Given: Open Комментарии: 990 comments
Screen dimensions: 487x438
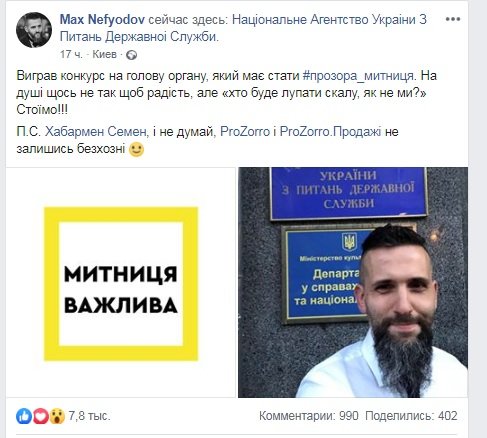Looking at the screenshot, I should pyautogui.click(x=309, y=416).
